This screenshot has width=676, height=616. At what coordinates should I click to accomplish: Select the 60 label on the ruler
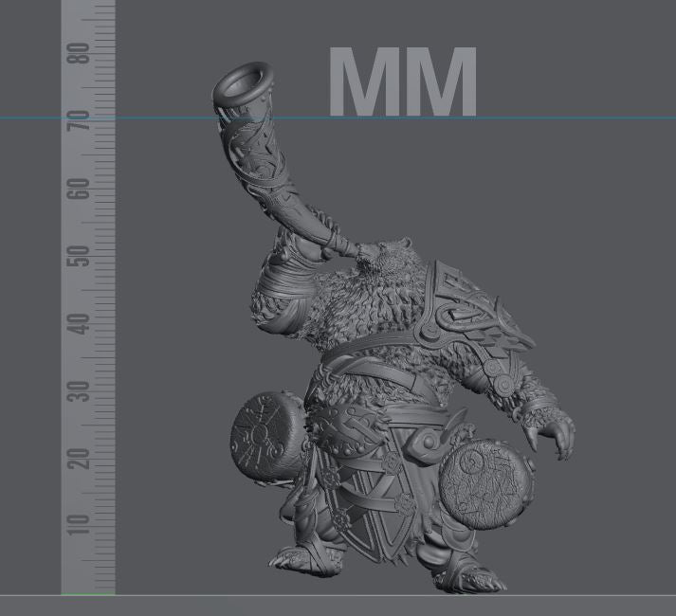pyautogui.click(x=83, y=189)
